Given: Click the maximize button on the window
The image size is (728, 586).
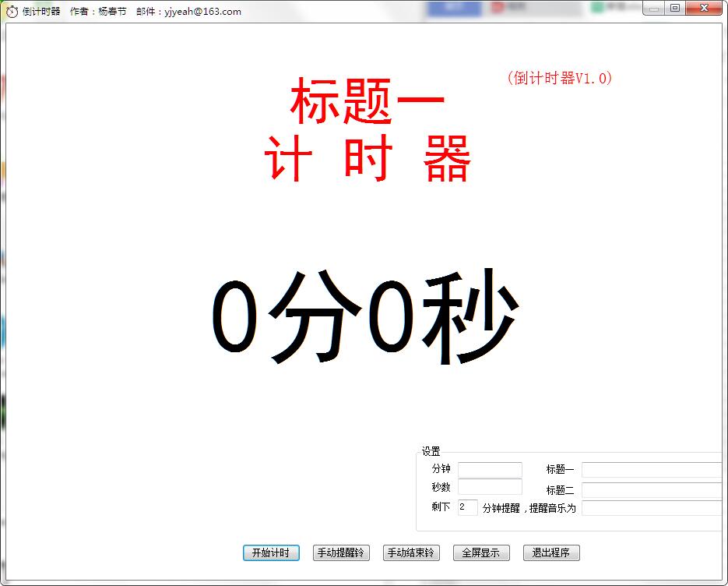Looking at the screenshot, I should (677, 8).
